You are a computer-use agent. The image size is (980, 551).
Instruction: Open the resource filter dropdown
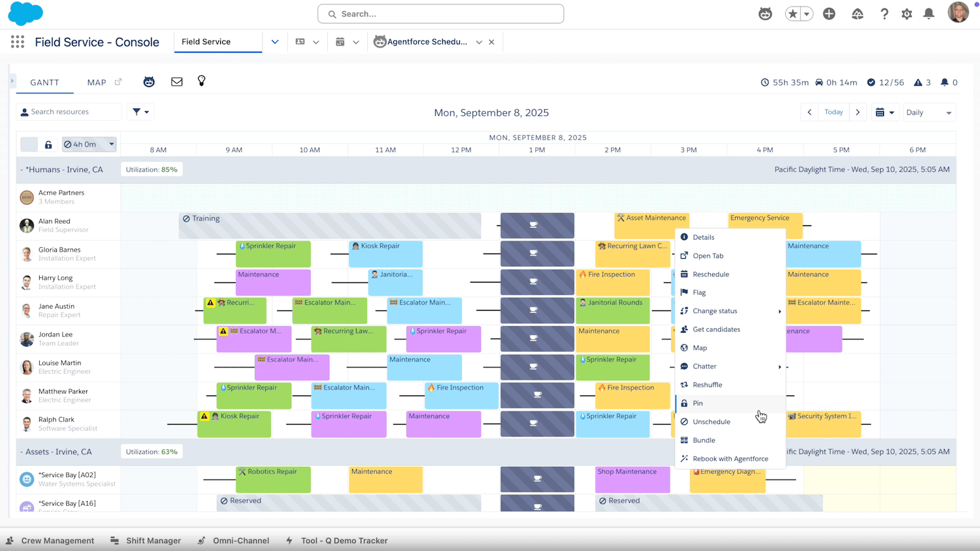tap(140, 112)
